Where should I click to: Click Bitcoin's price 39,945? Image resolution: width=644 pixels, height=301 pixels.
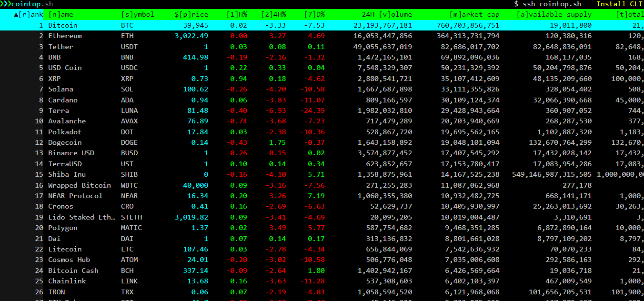[x=195, y=25]
